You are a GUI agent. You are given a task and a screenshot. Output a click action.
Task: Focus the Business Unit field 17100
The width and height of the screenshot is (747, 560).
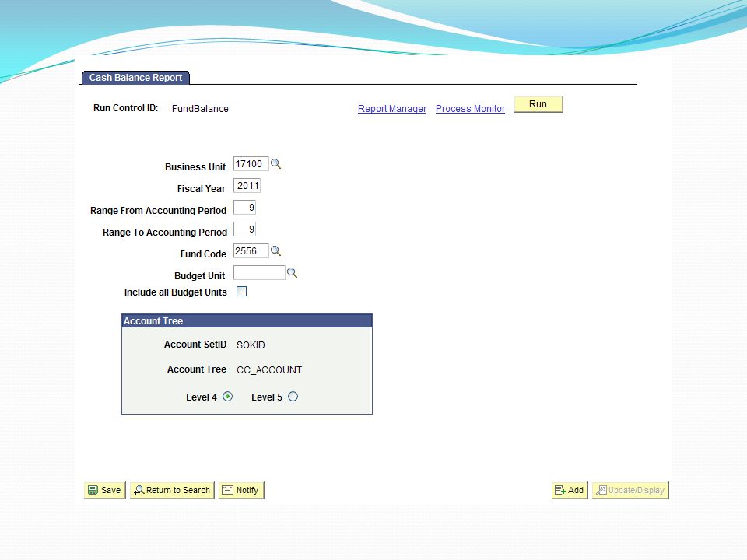click(251, 164)
